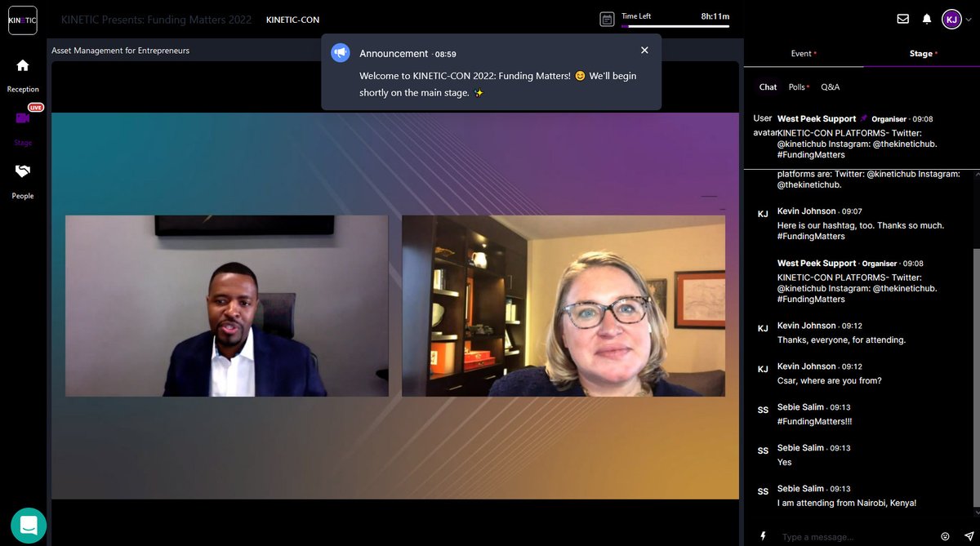Open the schedule calendar icon by Time Left

pos(607,19)
